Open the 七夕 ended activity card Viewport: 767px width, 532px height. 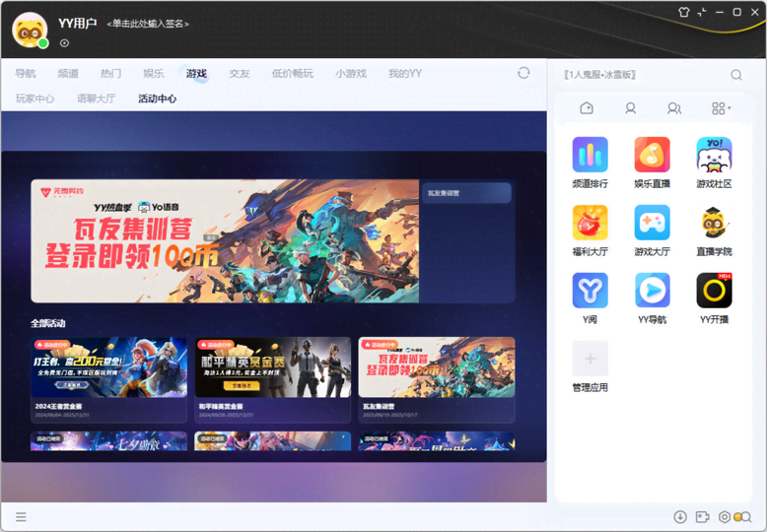[x=108, y=441]
